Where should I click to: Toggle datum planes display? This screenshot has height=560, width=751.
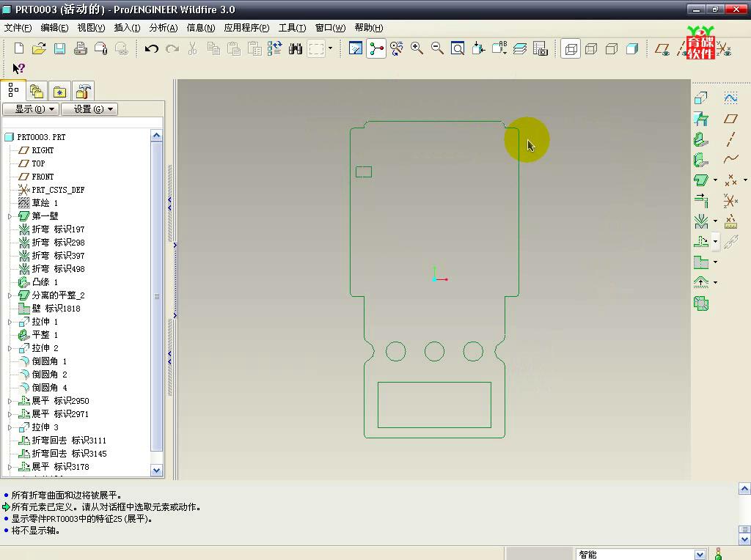click(x=662, y=48)
